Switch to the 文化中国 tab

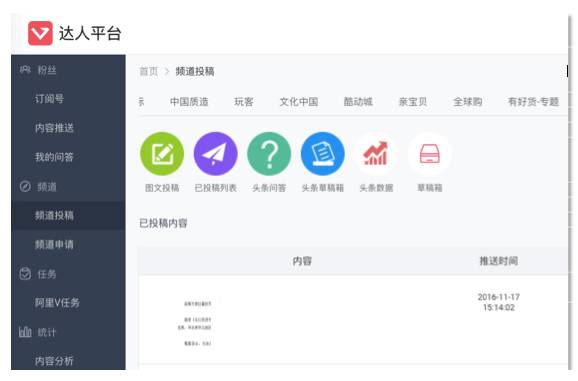pos(299,102)
